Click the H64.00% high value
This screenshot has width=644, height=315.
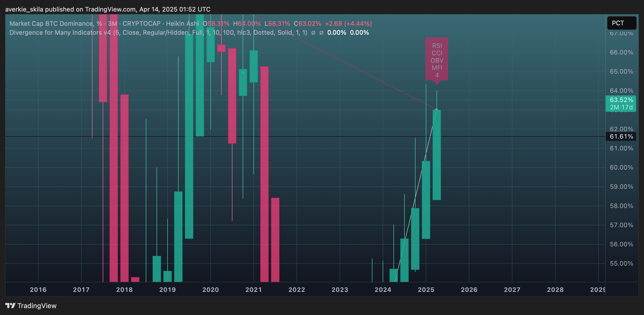247,24
